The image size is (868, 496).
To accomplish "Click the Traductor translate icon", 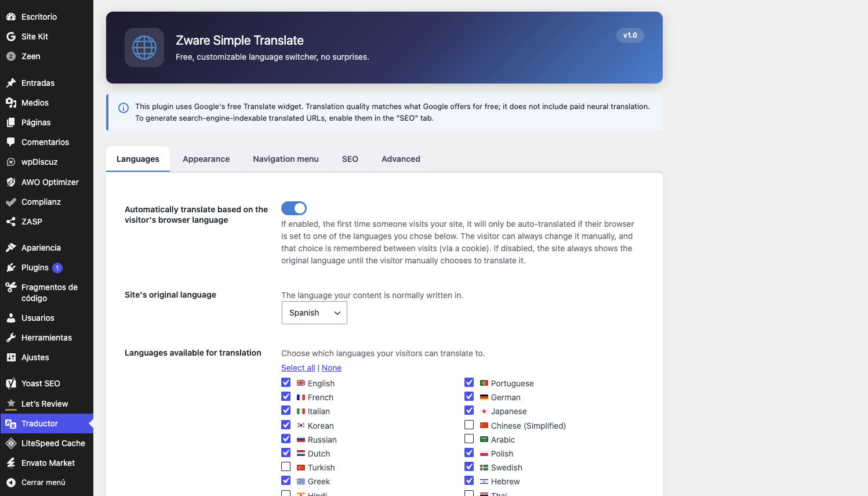I will tap(11, 423).
